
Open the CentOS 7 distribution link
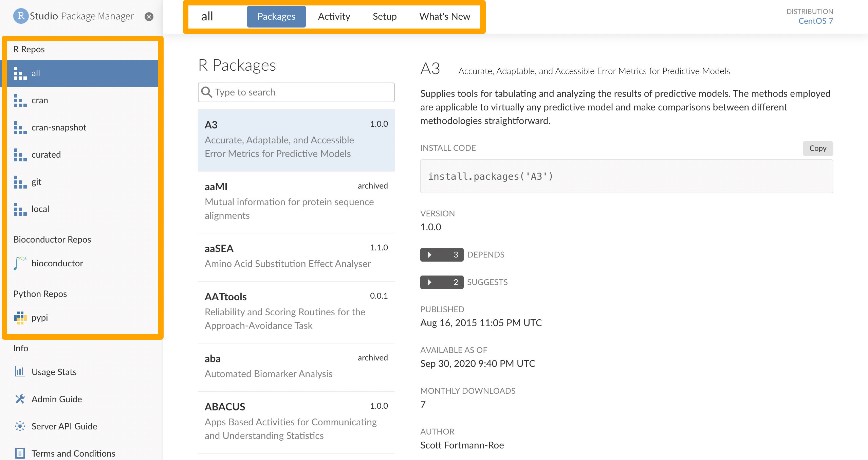[815, 21]
